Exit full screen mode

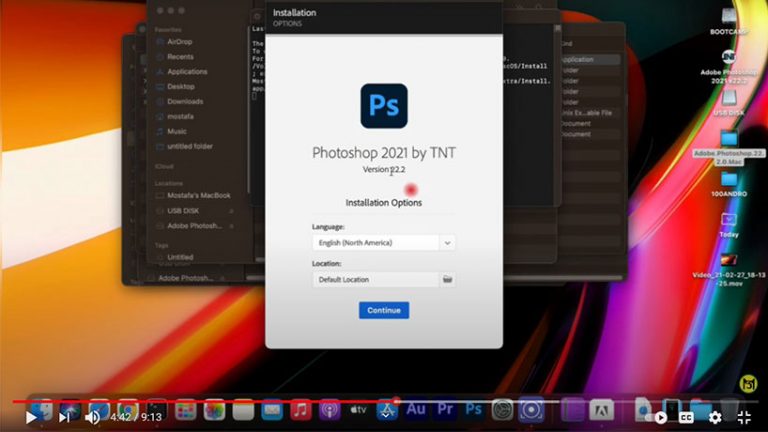[x=744, y=417]
